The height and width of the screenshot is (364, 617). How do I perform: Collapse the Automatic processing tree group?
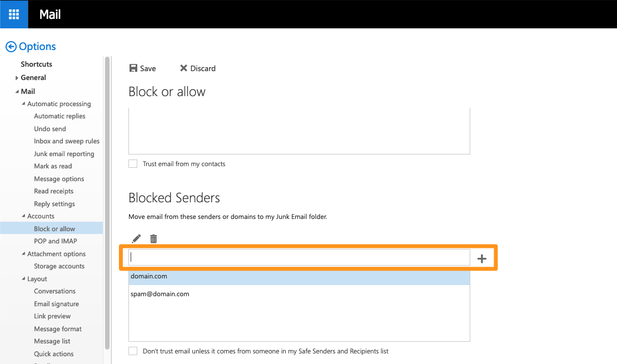click(x=23, y=104)
